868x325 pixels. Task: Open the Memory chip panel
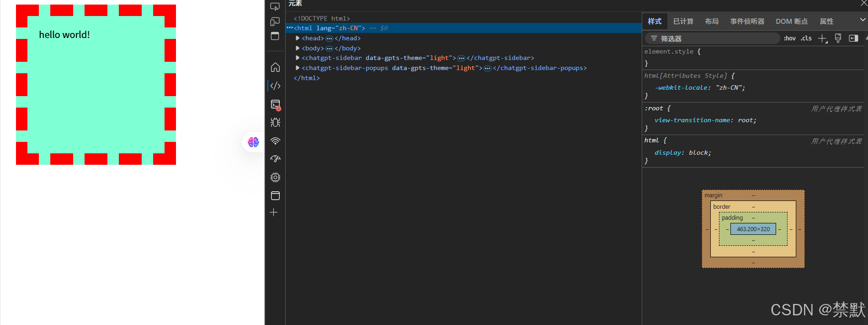point(275,177)
